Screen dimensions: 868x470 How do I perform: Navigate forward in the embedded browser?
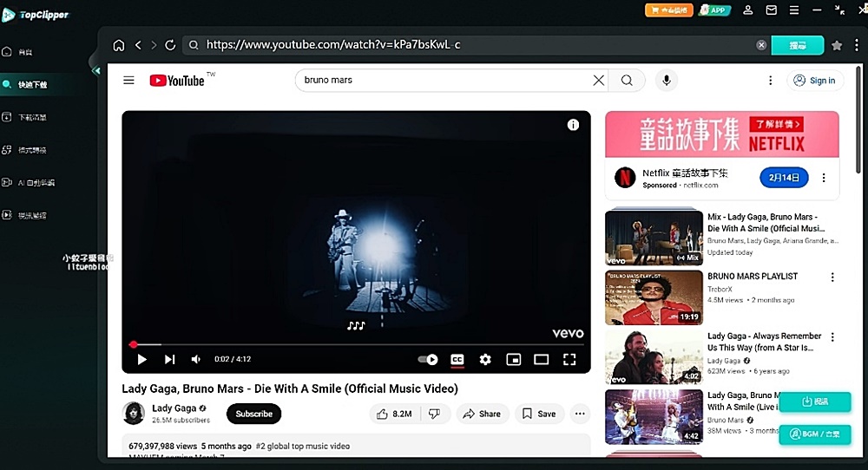click(x=154, y=45)
